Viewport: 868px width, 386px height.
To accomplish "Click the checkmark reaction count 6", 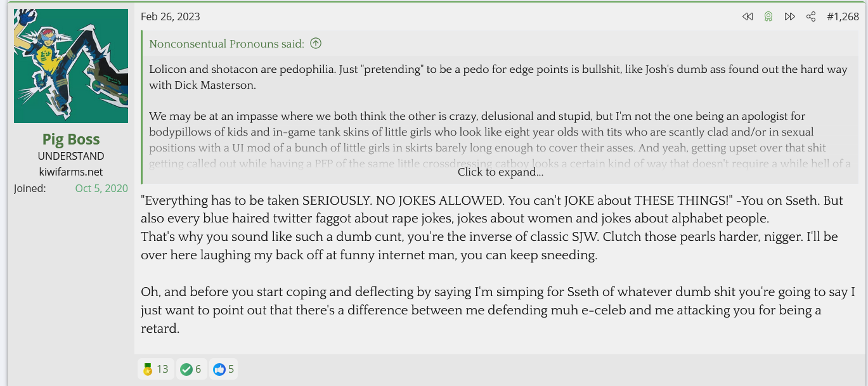I will [x=198, y=369].
